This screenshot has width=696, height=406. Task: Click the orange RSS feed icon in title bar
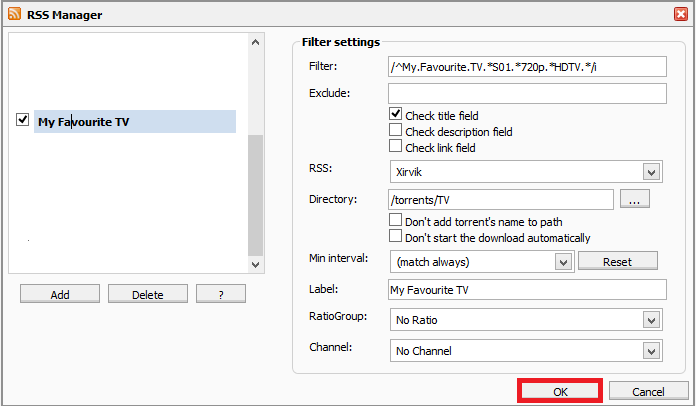pos(14,14)
